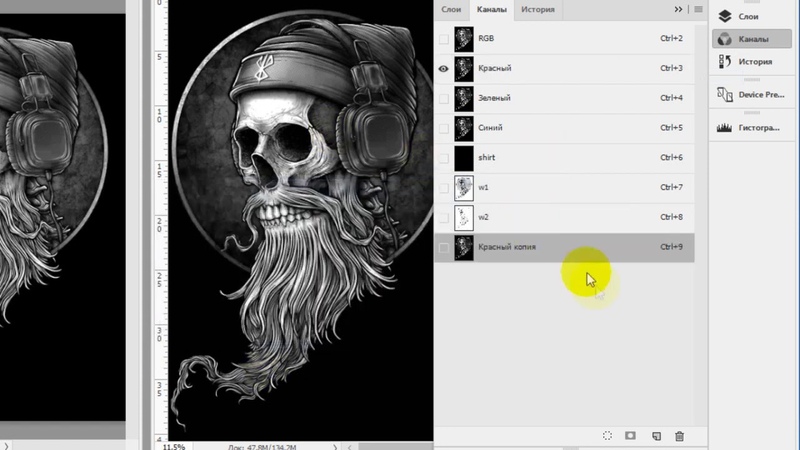The height and width of the screenshot is (450, 800).
Task: Click the Красный channel thumbnail
Action: [x=464, y=68]
